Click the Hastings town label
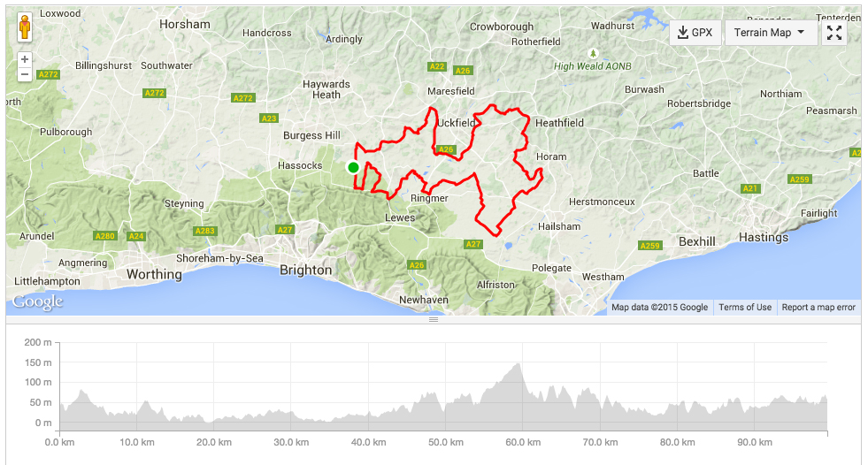 [763, 237]
